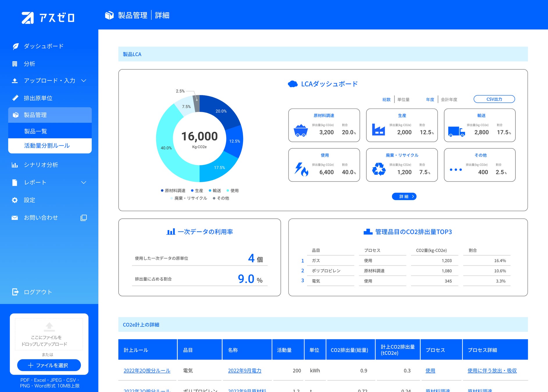Viewport: 548px width, 392px height.
Task: Click the 原材料調達 legend color dot
Action: pyautogui.click(x=162, y=191)
